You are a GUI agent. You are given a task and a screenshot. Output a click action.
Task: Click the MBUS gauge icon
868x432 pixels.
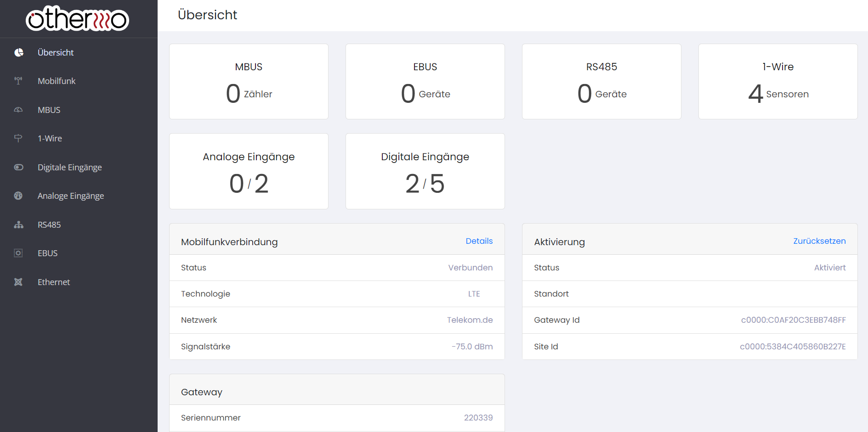(18, 110)
